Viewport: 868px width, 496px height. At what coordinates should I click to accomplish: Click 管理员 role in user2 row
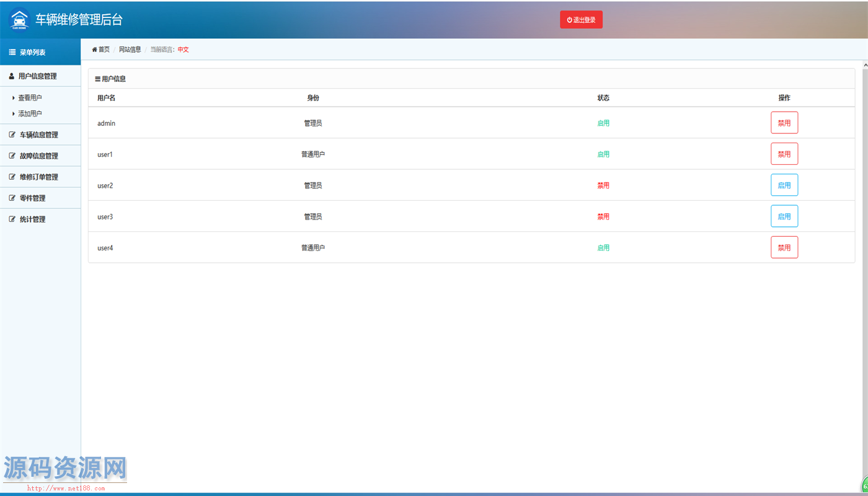tap(313, 185)
